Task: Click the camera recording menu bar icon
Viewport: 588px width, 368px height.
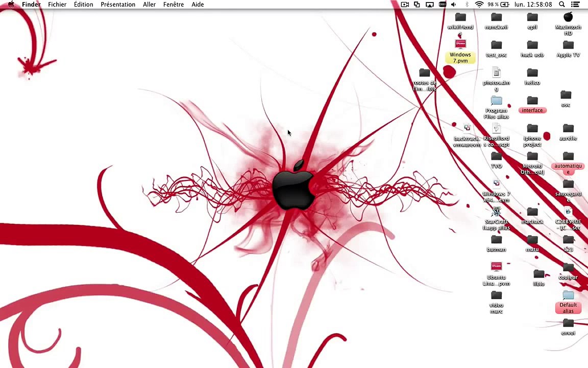Action: pyautogui.click(x=405, y=5)
